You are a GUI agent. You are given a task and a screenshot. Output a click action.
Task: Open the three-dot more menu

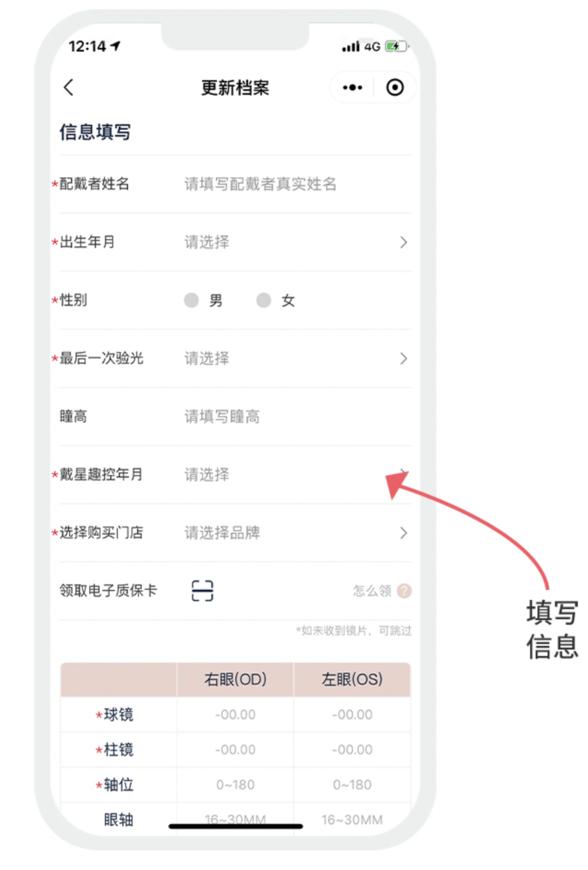(x=352, y=88)
